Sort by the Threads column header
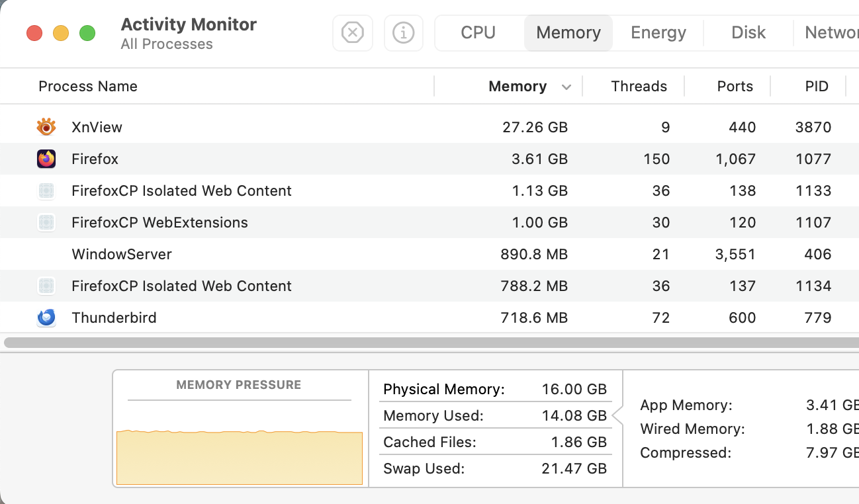This screenshot has width=859, height=504. 639,86
